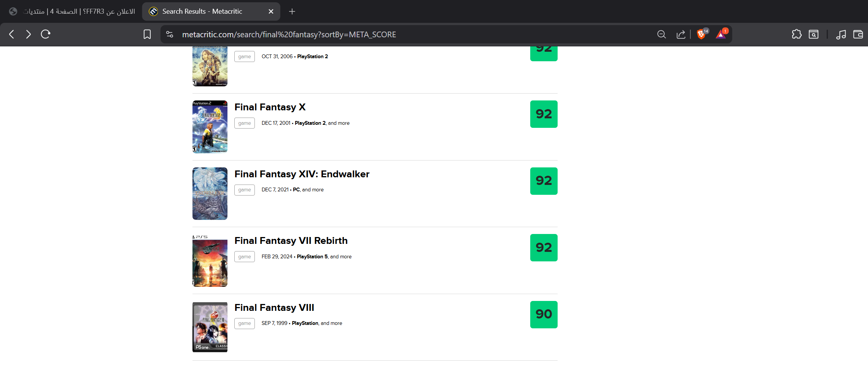
Task: Close the Search Results - Metacritic tab
Action: [271, 11]
